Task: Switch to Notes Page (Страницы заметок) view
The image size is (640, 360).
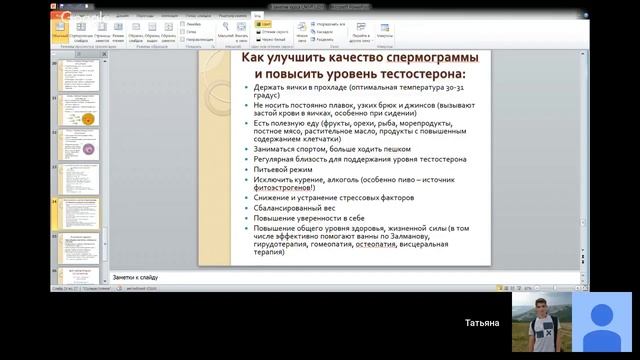Action: (102, 32)
